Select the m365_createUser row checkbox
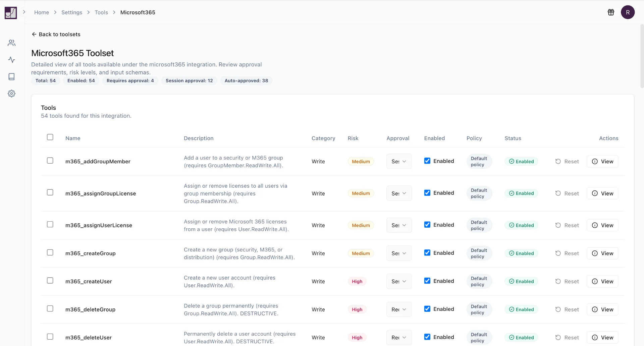This screenshot has height=346, width=644. click(50, 281)
